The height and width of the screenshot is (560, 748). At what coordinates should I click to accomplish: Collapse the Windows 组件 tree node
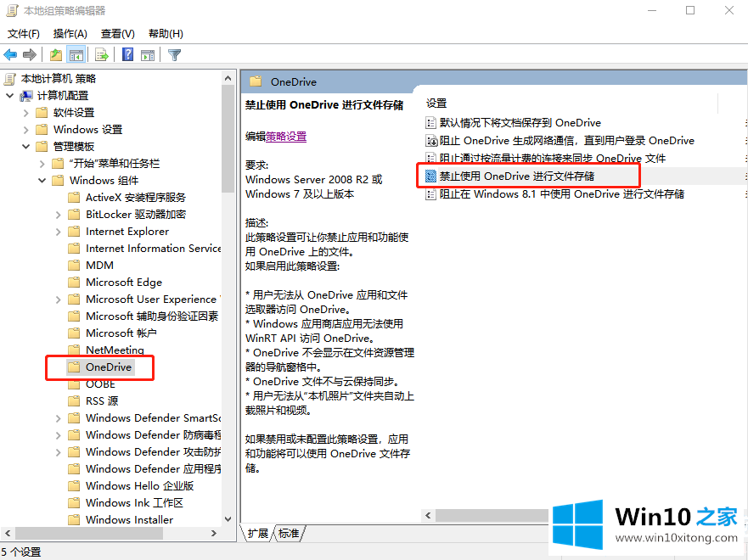click(x=42, y=181)
